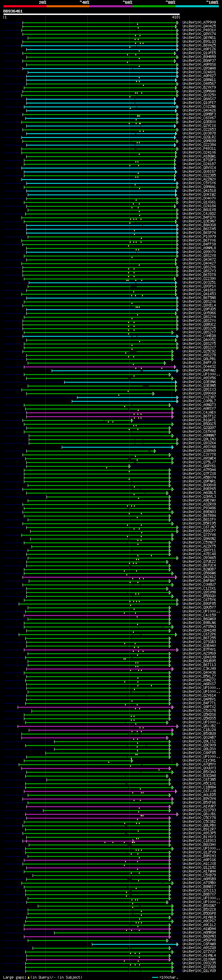Select the UniRef100_A9SY68 label
Image resolution: width=222 pixels, height=980 pixels.
199,447
